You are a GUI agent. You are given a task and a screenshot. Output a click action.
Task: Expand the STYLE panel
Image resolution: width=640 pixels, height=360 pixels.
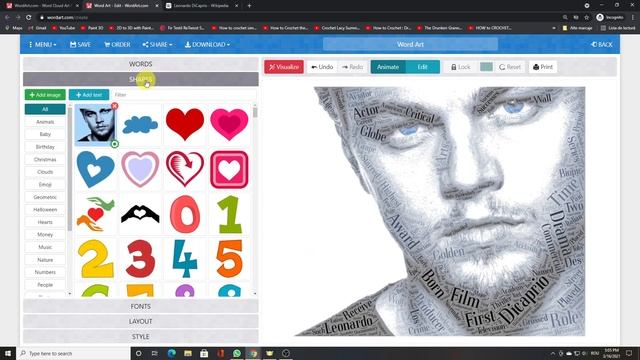point(140,336)
